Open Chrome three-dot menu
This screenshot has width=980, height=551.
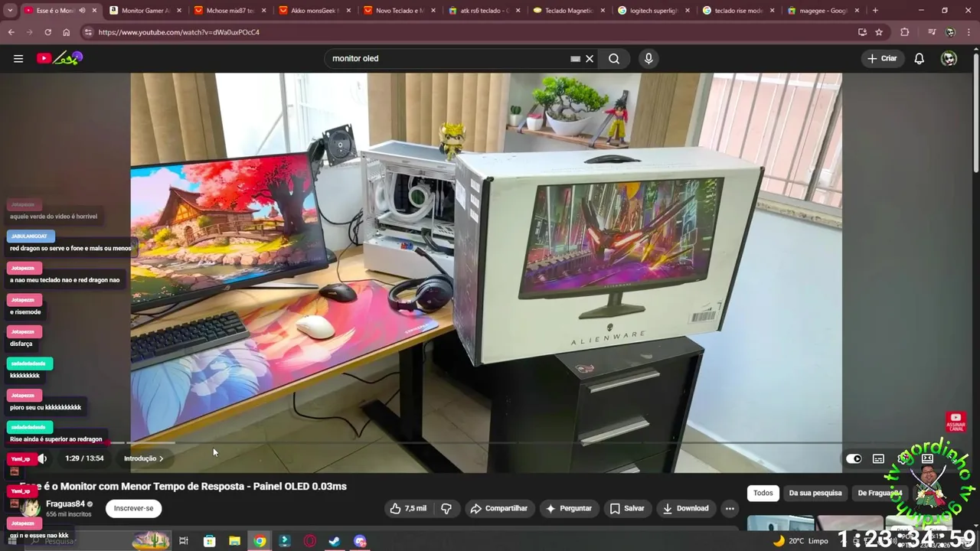[x=969, y=32]
